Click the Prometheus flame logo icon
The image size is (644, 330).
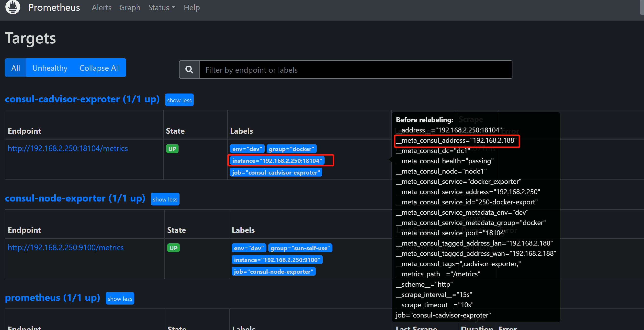coord(12,7)
